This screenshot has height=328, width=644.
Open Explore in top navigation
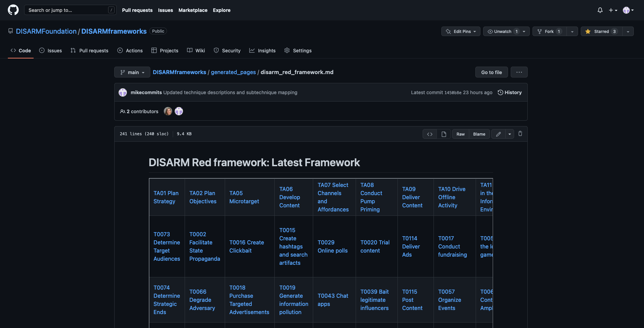coord(222,10)
